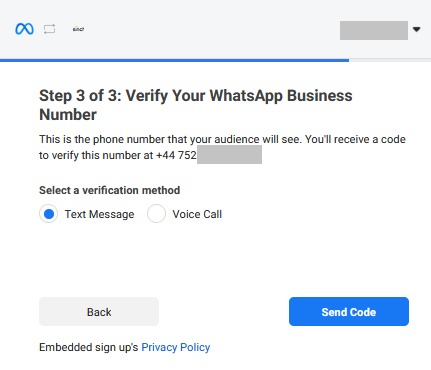Viewport: 431px width, 370px height.
Task: Click the "Voice Call" option label
Action: click(x=197, y=214)
